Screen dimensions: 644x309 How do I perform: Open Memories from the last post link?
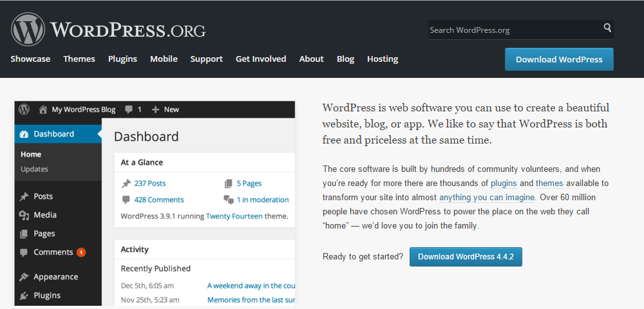(x=251, y=300)
